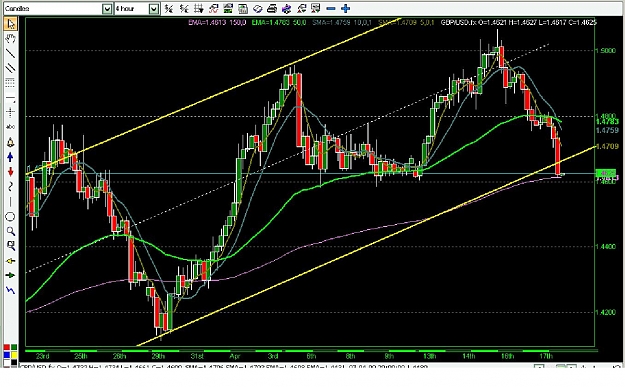Click the 13th date axis label

pos(429,356)
